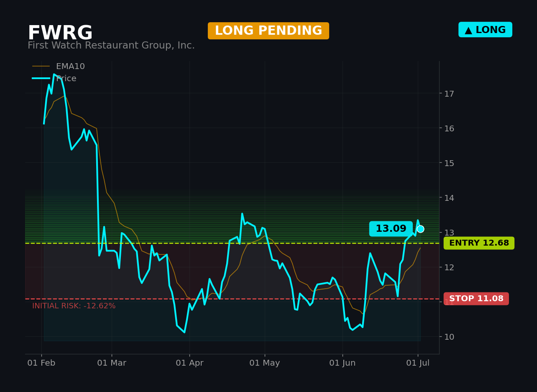Click the EMA10 legend line swatch
This screenshot has width=537, height=392.
[x=41, y=67]
